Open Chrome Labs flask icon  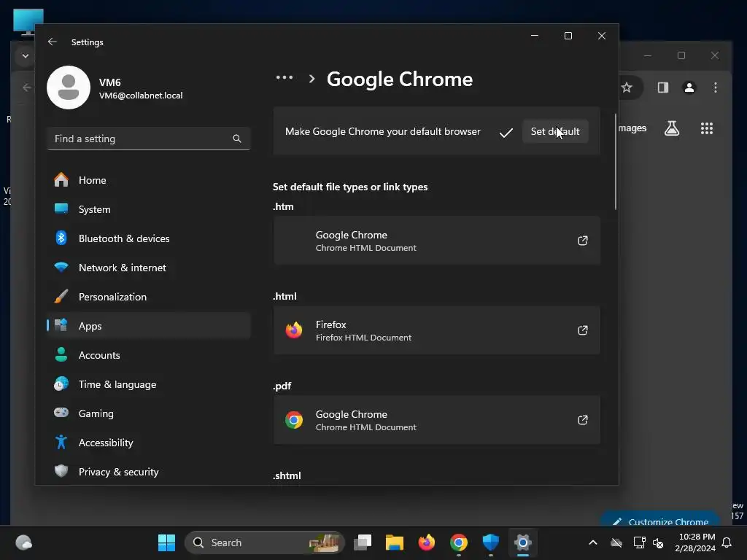[672, 128]
